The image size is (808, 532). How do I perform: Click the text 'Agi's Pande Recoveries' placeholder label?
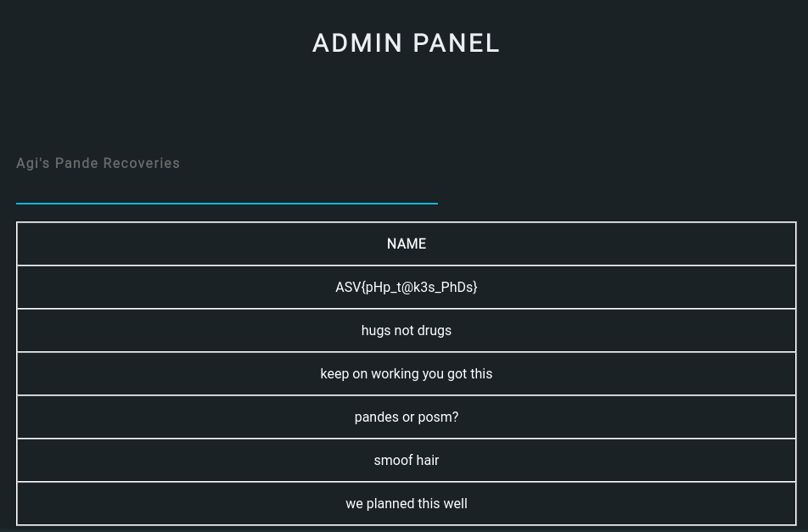pyautogui.click(x=98, y=163)
